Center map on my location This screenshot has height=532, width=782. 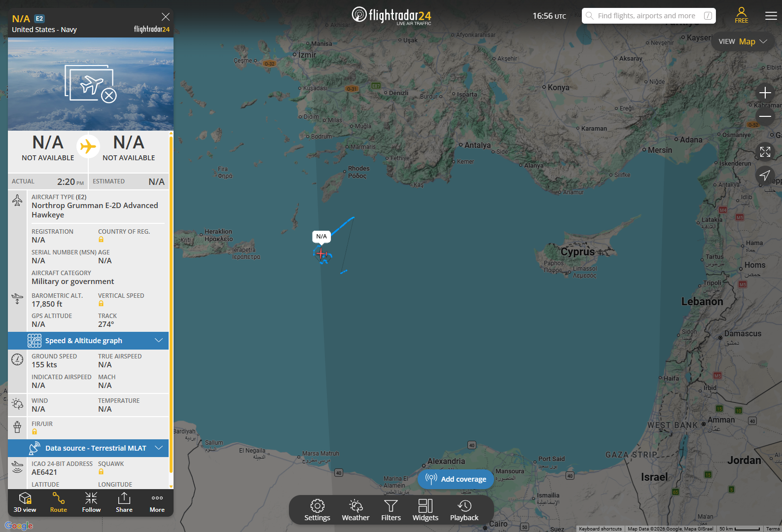(765, 175)
